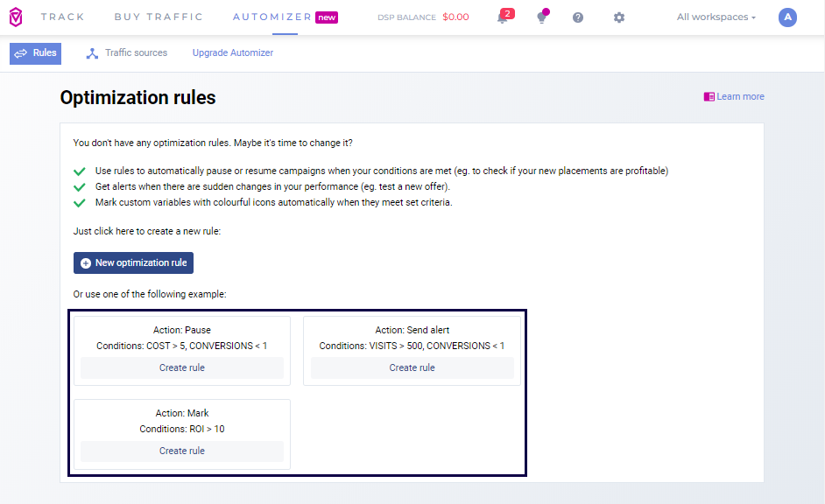The image size is (825, 504).
Task: Click the Learn more book icon
Action: click(x=709, y=96)
